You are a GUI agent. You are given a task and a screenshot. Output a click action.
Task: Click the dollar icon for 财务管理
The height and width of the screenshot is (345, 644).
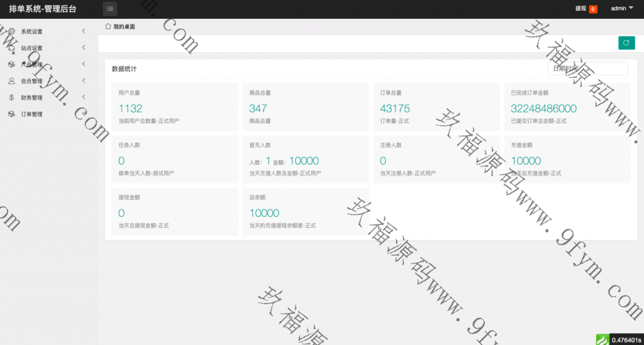[x=11, y=97]
